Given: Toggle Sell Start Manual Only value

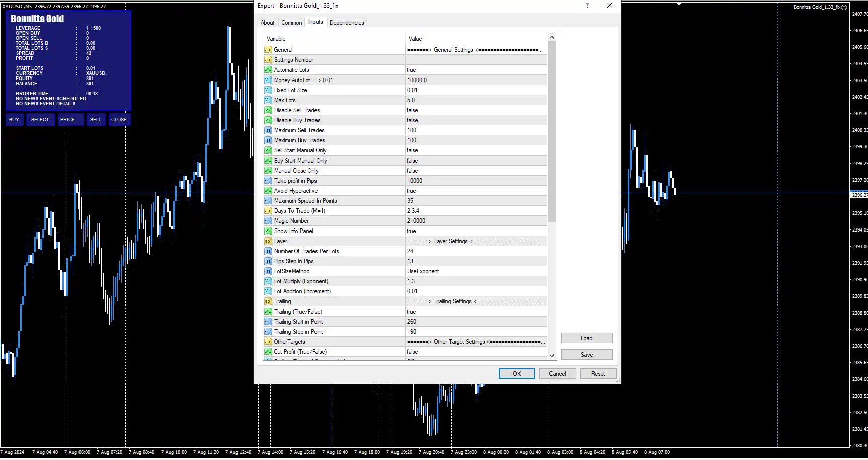Looking at the screenshot, I should (x=476, y=150).
